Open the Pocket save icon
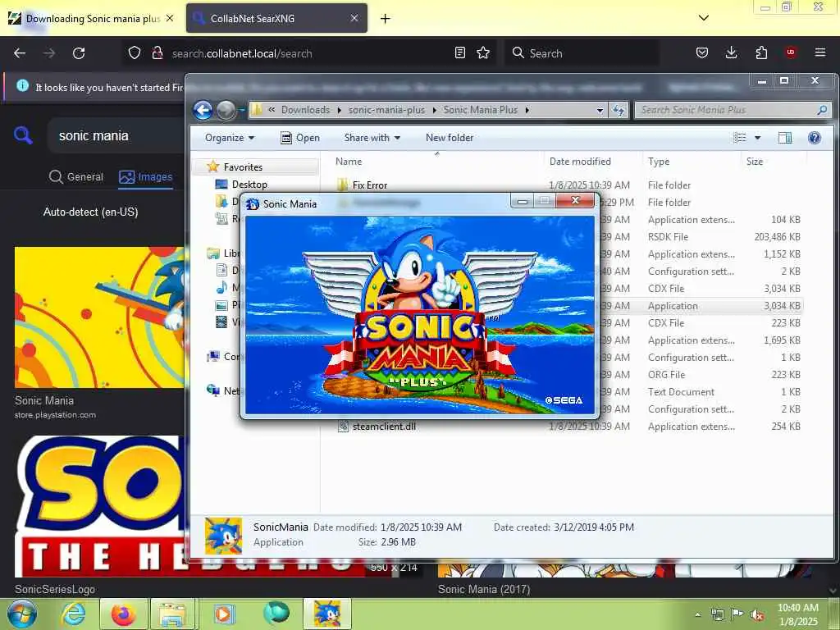The height and width of the screenshot is (630, 840). coord(702,52)
